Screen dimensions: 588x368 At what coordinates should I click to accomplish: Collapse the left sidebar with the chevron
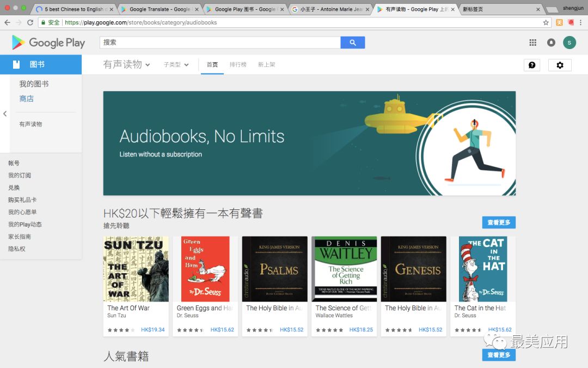point(5,113)
